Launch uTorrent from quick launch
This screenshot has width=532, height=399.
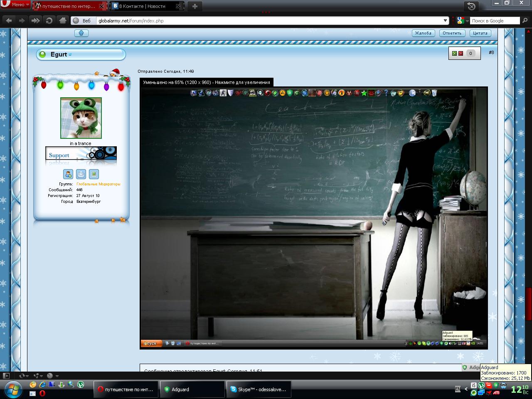[x=81, y=385]
